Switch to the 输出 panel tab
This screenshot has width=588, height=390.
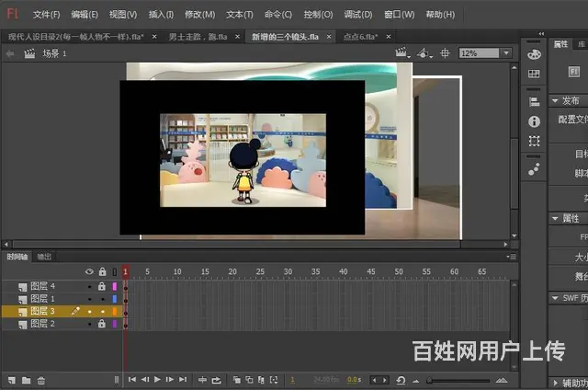point(44,257)
